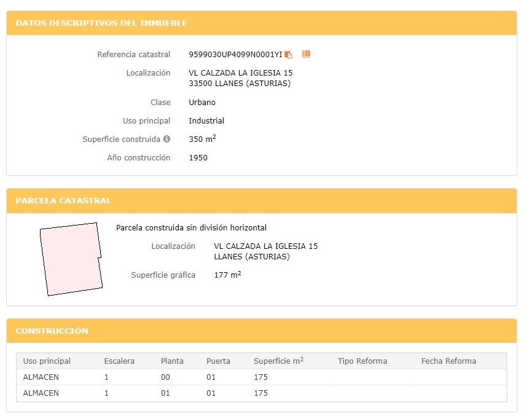Select the ALMACEN row with Planta 01
Screen dimensions: 532x416
(x=262, y=393)
